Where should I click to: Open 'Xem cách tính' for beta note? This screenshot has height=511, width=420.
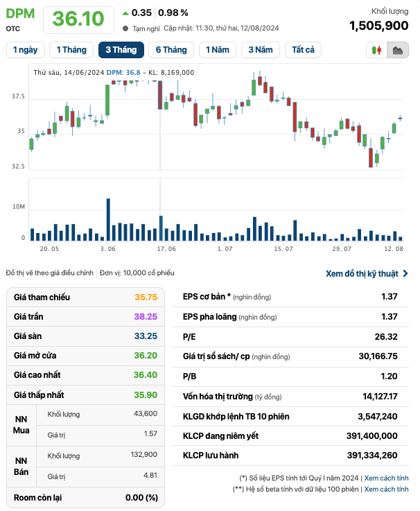click(x=387, y=489)
